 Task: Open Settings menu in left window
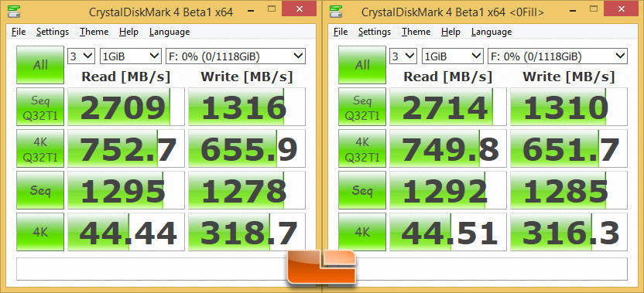[x=53, y=32]
